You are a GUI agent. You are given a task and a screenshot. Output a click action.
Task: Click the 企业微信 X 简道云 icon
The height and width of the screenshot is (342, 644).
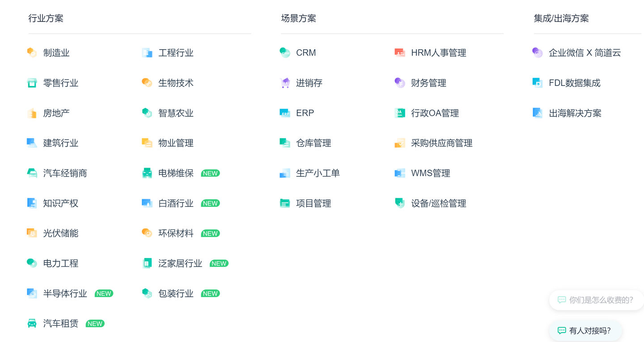click(x=538, y=53)
